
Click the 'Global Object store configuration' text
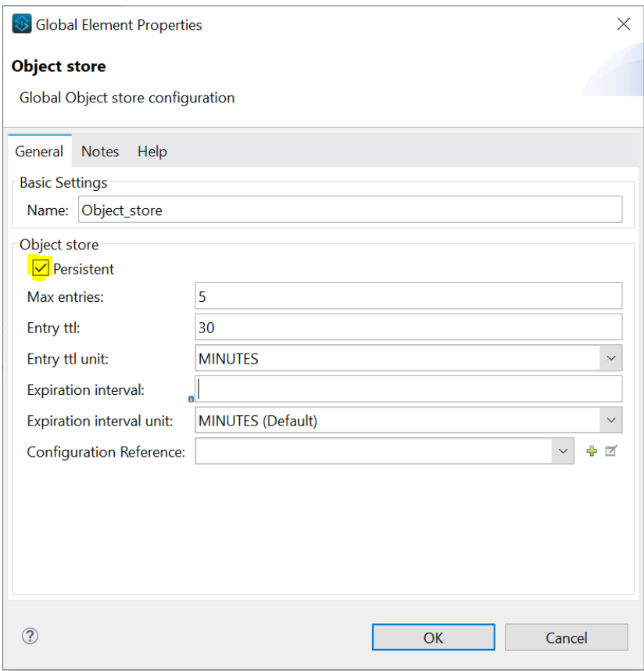[127, 98]
